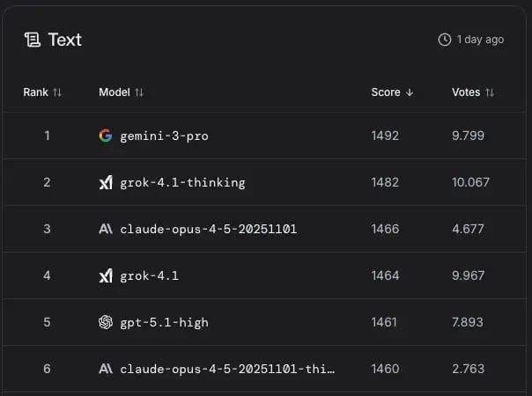Click the Anthropic logo in rank 6 row
This screenshot has height=396, width=532.
[x=106, y=369]
